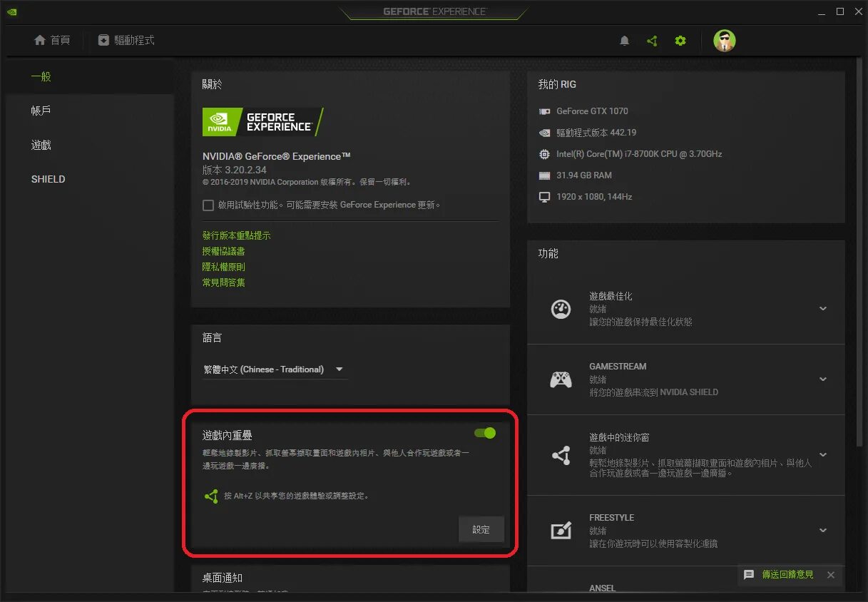Click the monitor icon beside 1920 x 1080

pos(544,197)
